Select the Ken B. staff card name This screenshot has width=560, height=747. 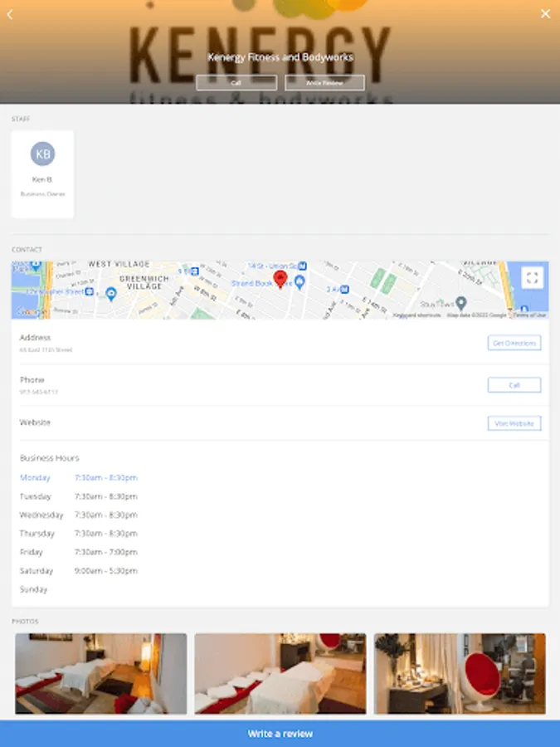point(42,179)
